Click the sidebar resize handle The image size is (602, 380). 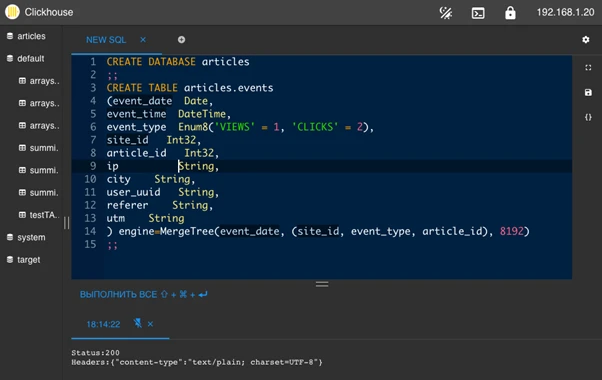(x=66, y=223)
